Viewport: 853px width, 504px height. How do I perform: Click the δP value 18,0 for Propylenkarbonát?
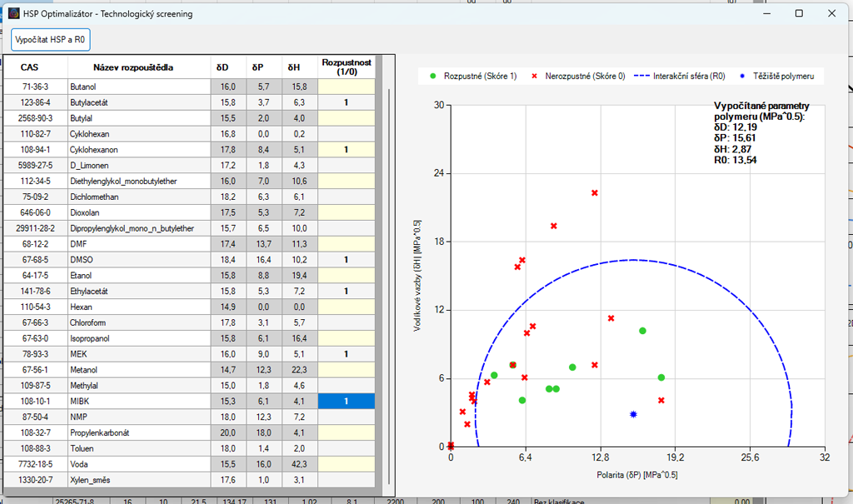click(264, 433)
